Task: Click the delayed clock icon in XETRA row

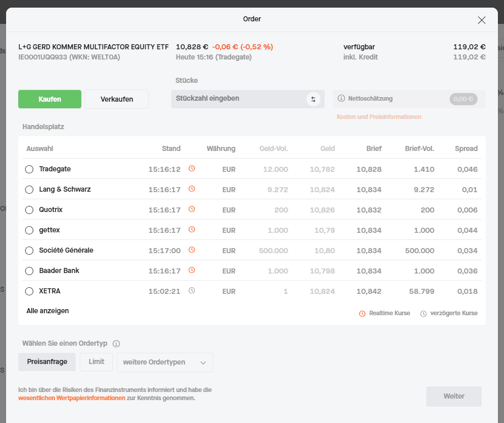Action: pos(192,290)
